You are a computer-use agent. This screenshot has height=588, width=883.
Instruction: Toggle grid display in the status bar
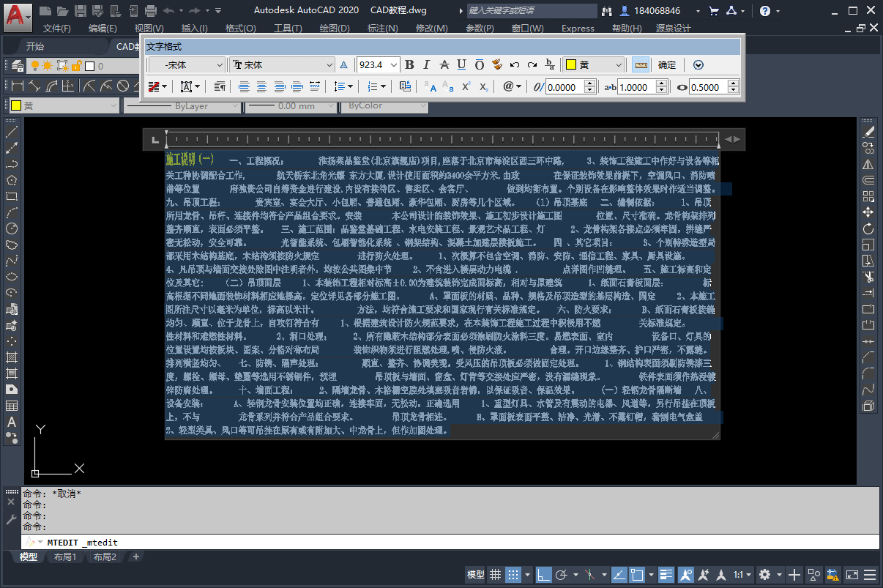495,576
